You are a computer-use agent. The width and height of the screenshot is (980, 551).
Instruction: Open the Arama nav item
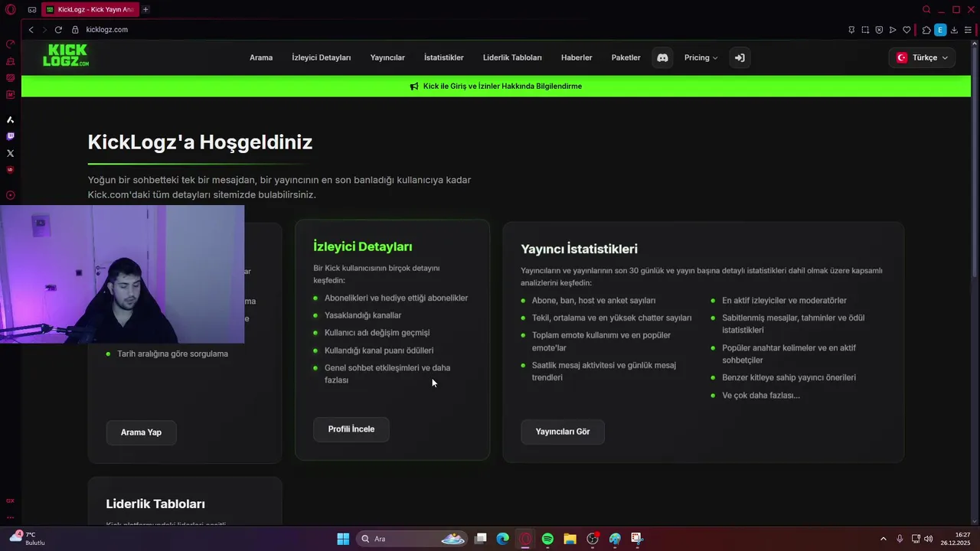pos(261,57)
